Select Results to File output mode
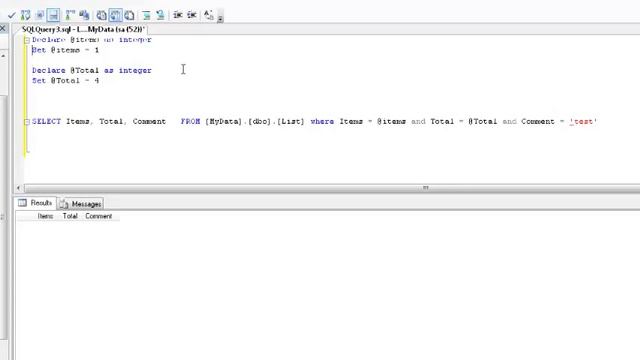Image resolution: width=640 pixels, height=360 pixels. tap(129, 15)
